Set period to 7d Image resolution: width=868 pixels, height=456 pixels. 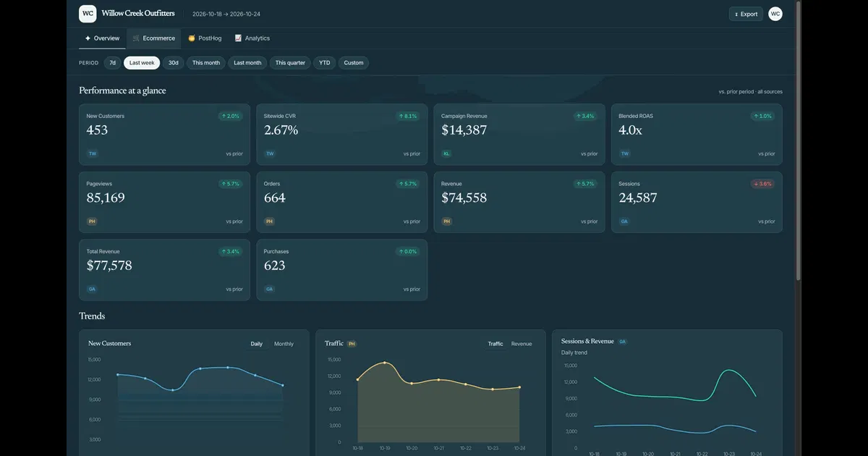point(112,63)
